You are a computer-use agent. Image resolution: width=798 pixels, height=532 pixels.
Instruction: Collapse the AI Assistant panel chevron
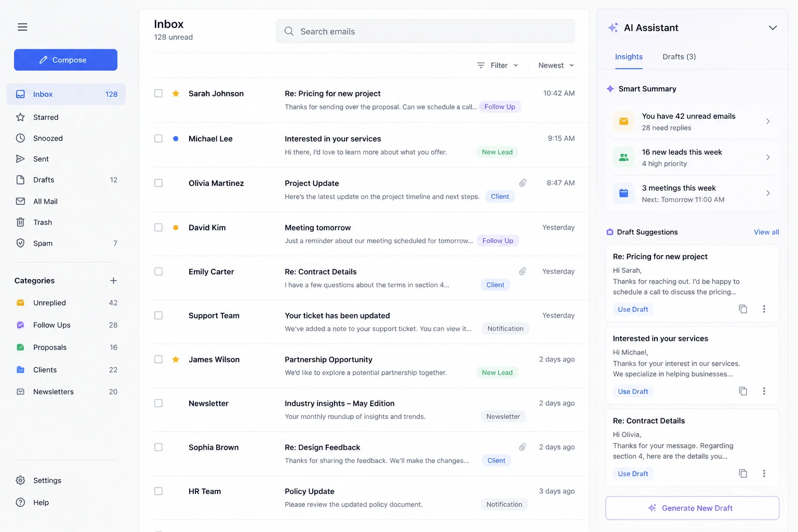(773, 28)
